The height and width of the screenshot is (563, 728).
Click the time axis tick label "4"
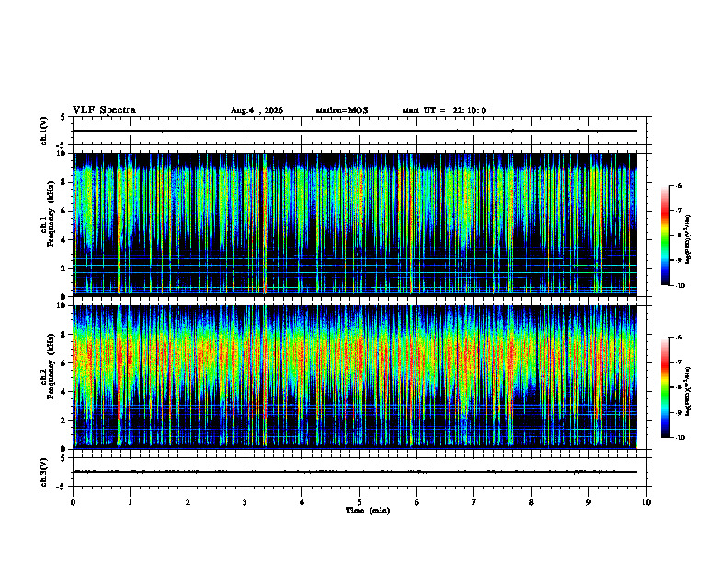coord(302,502)
